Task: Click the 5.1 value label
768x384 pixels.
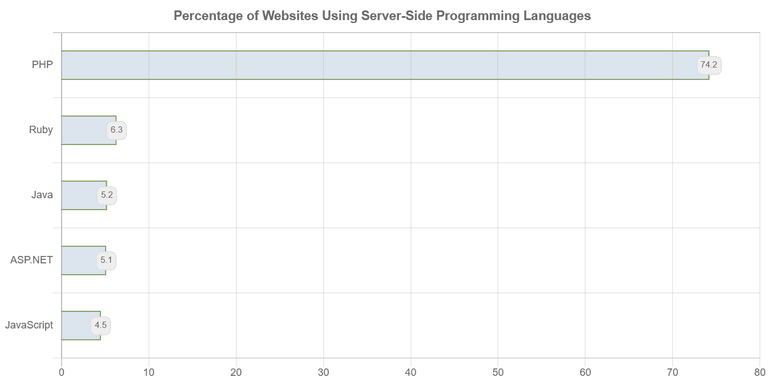Action: (106, 261)
